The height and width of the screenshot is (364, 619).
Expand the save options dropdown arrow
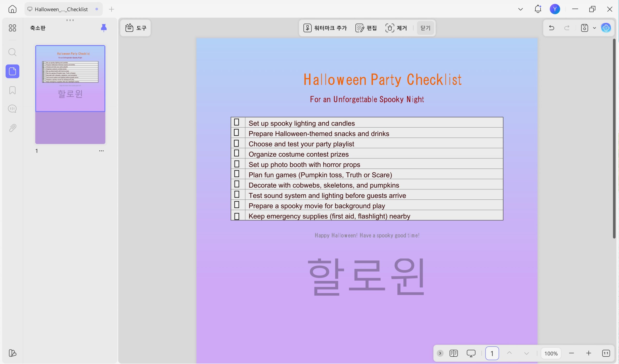tap(594, 28)
